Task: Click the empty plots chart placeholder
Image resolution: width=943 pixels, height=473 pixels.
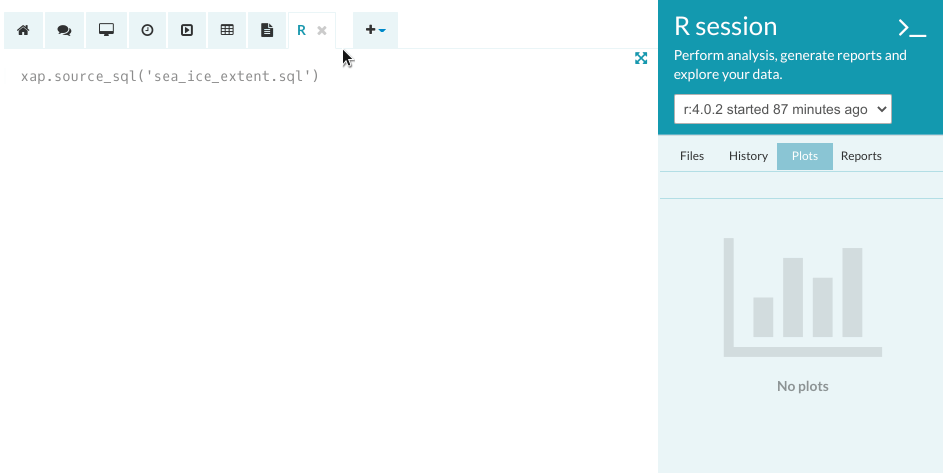Action: pos(802,297)
